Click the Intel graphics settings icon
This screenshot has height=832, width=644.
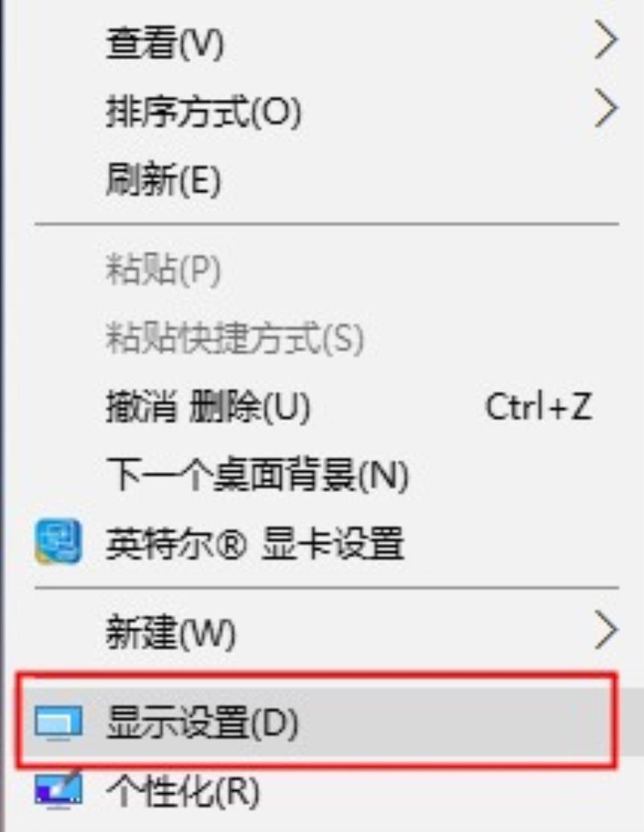click(58, 541)
